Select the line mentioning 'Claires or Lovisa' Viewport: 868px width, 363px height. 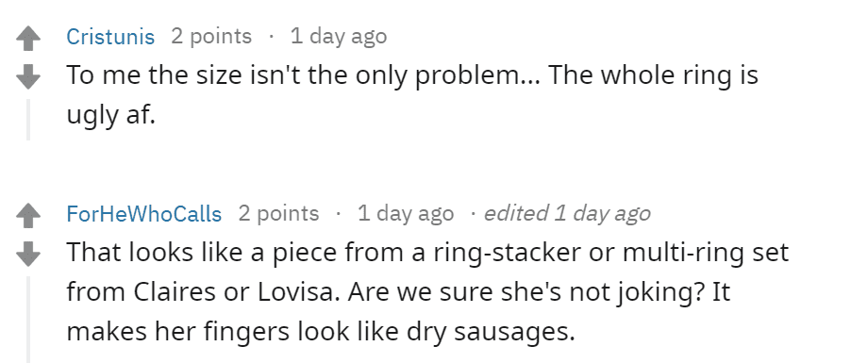398,292
